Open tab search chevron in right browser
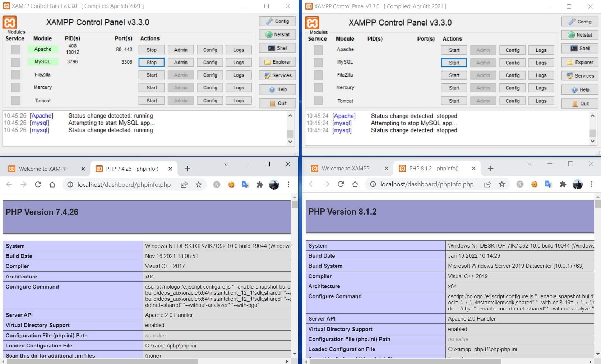This screenshot has height=364, width=601. [530, 164]
